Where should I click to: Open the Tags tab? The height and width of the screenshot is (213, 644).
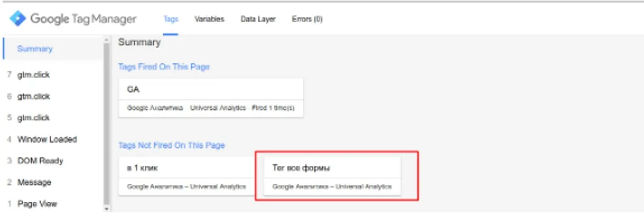pos(171,19)
